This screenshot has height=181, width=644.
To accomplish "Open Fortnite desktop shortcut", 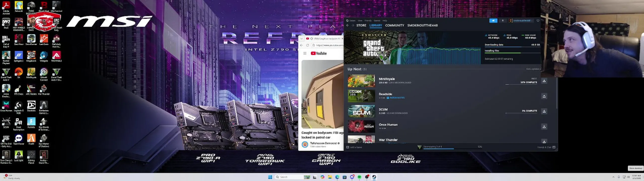I will pyautogui.click(x=31, y=123).
